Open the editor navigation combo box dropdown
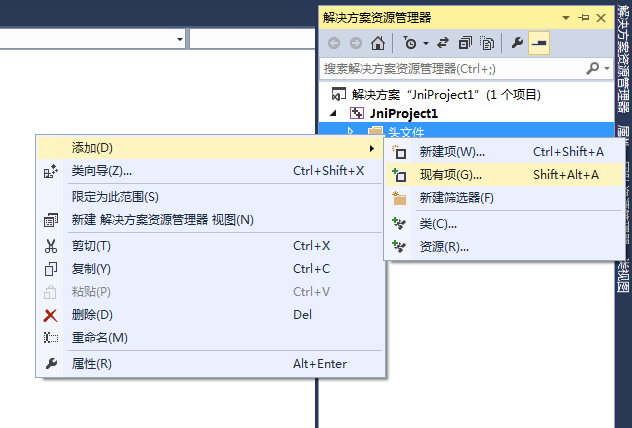This screenshot has width=632, height=428. click(180, 39)
